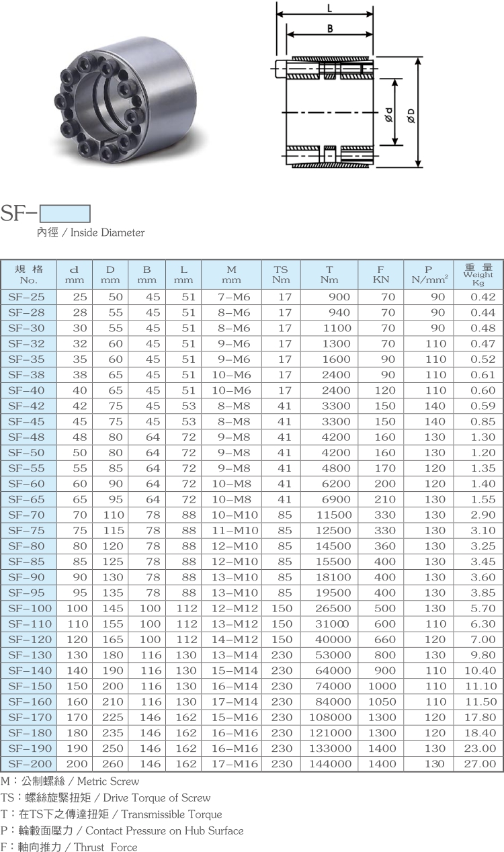Click the cross-section technical drawing
504x852 pixels.
349,86
